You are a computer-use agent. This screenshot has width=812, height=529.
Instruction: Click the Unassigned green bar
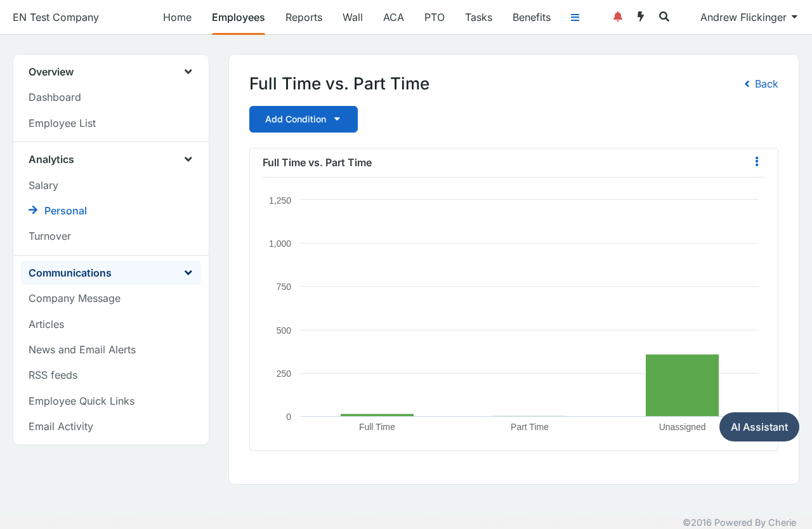[x=682, y=385]
